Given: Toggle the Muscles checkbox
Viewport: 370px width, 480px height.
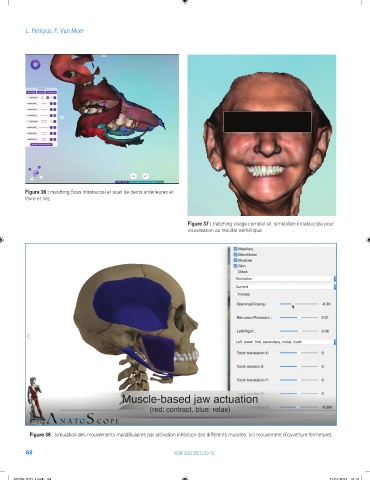Looking at the screenshot, I should click(235, 260).
